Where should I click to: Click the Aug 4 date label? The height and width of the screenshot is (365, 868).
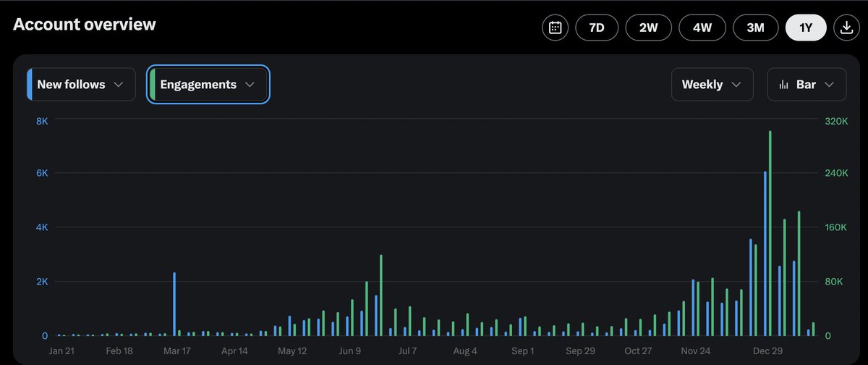tap(464, 351)
